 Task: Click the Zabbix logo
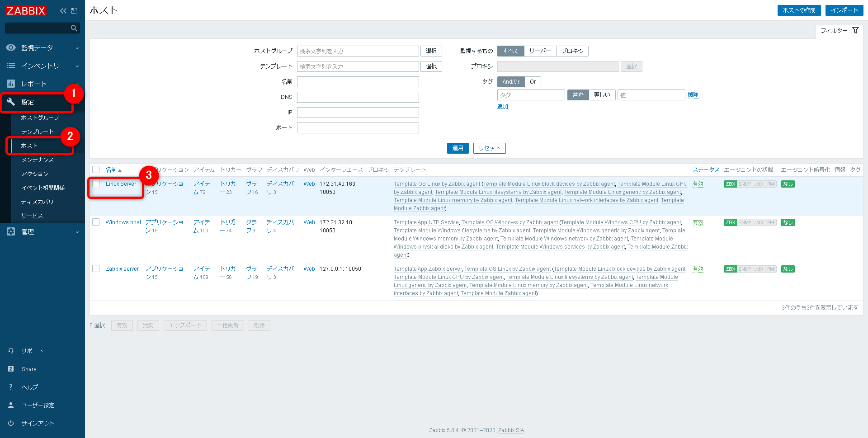26,10
